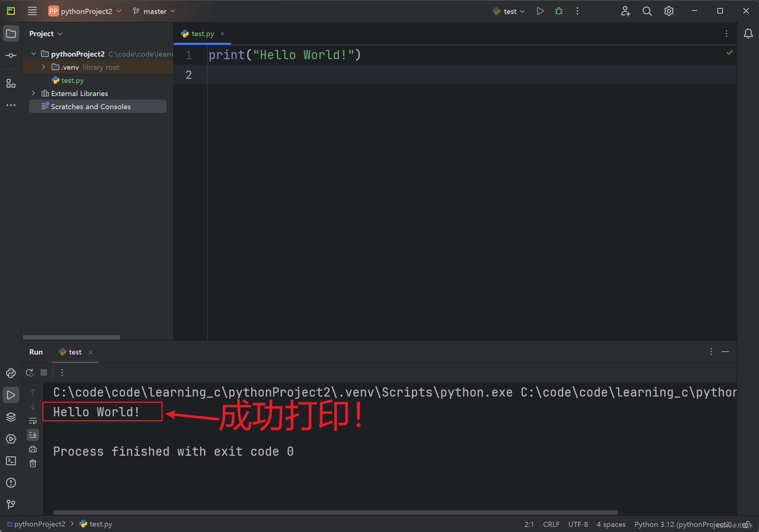This screenshot has width=759, height=532.
Task: Open the Terminal tool window
Action: (11, 461)
